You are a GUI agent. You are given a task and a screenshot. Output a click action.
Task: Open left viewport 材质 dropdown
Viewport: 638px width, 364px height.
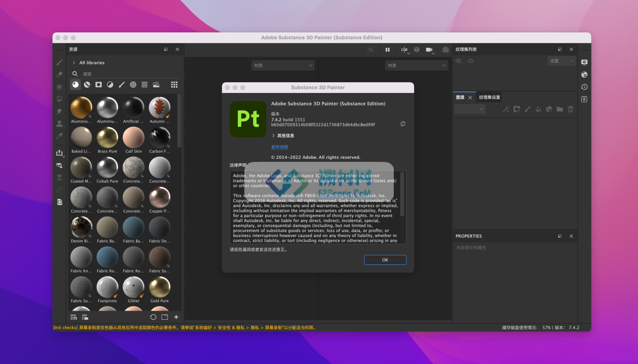[283, 65]
